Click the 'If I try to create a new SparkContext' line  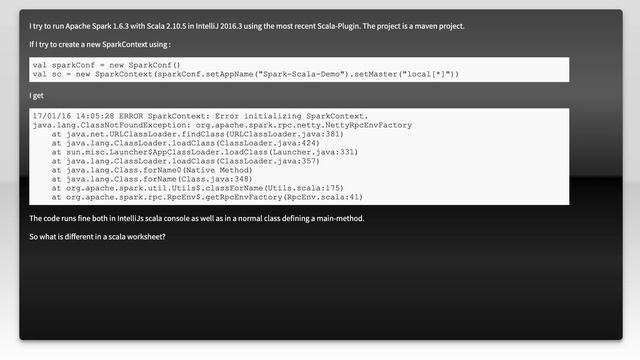pos(100,44)
